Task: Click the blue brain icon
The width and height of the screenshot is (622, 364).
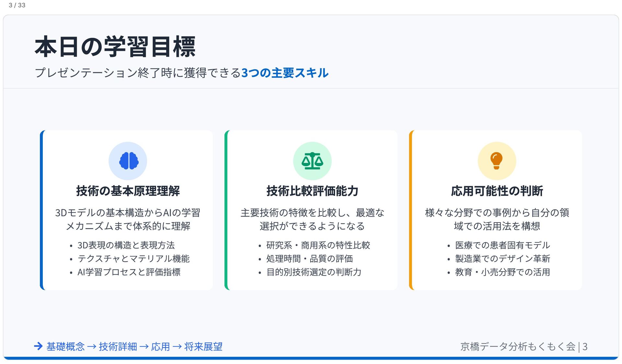Action: (129, 161)
